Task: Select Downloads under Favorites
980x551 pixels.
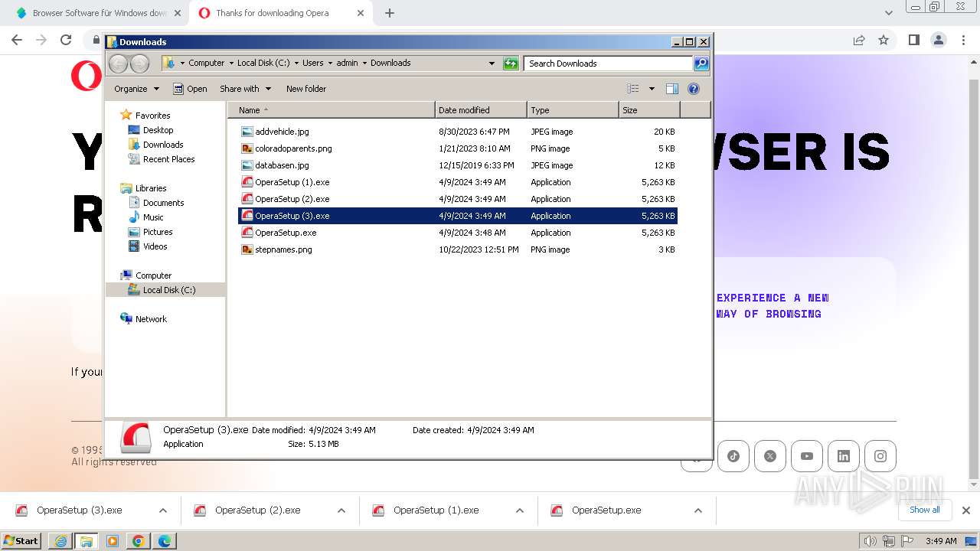Action: pos(163,145)
